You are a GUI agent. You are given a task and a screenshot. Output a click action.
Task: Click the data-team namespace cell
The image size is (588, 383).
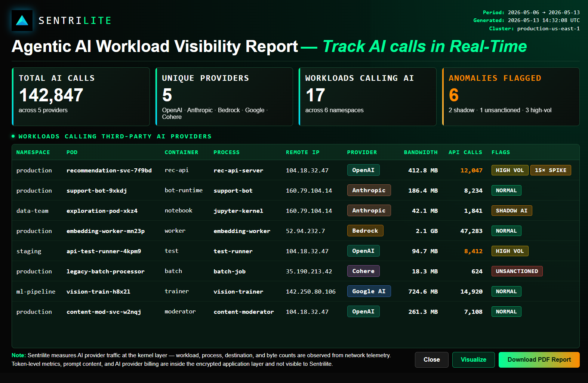click(32, 211)
